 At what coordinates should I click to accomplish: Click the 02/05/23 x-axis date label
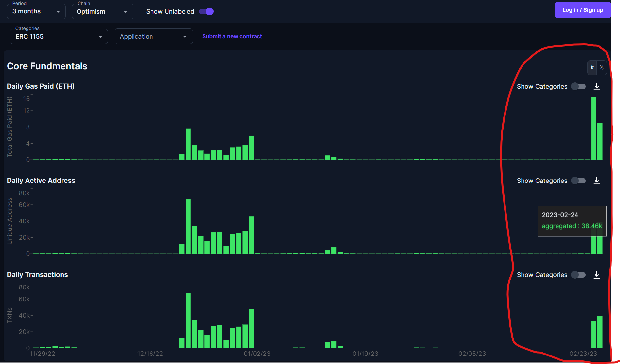pyautogui.click(x=472, y=354)
